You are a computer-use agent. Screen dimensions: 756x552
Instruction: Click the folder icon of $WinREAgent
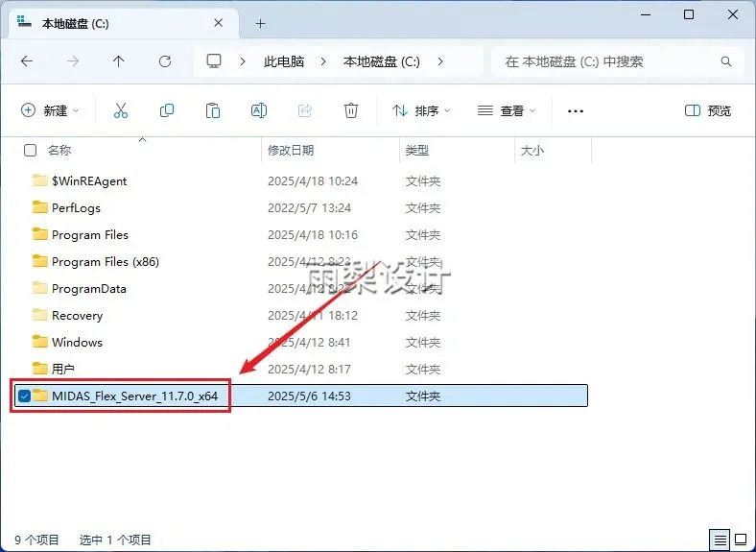40,180
